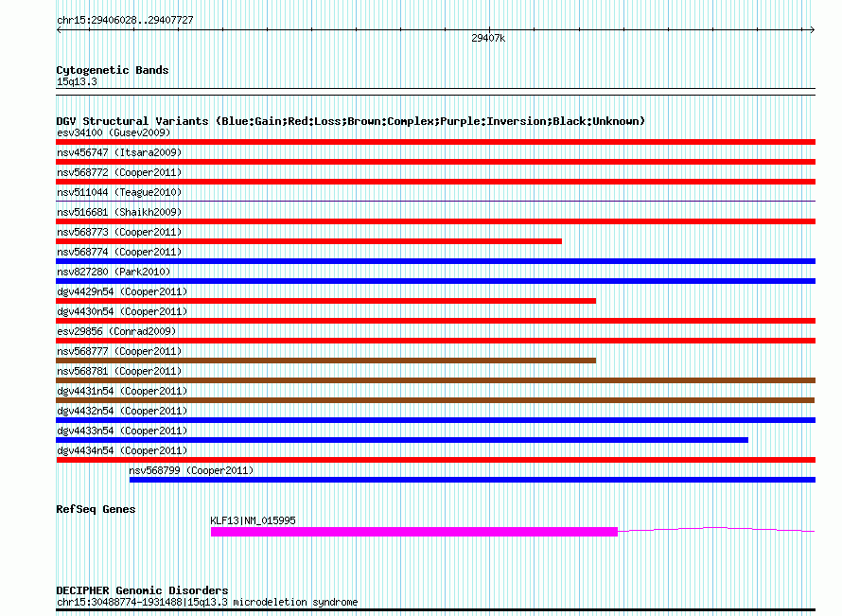Click the right arrow of the ruler
The width and height of the screenshot is (842, 616).
[x=813, y=29]
